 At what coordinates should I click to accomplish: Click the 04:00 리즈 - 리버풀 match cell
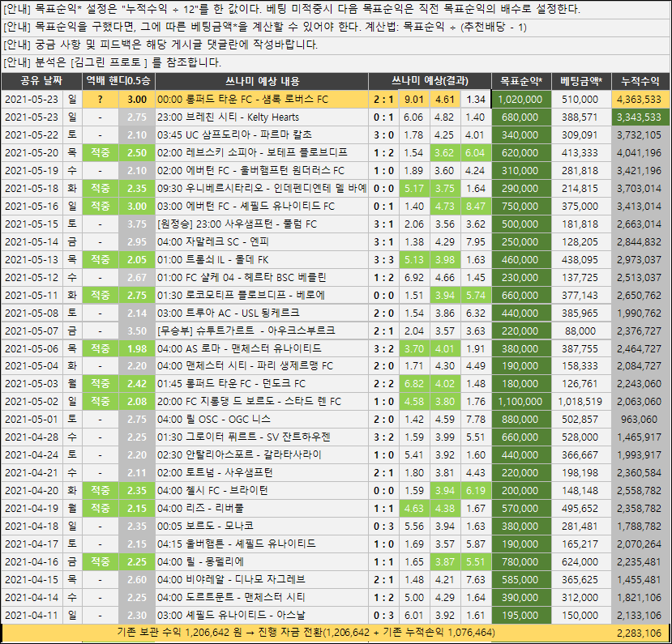pos(262,508)
